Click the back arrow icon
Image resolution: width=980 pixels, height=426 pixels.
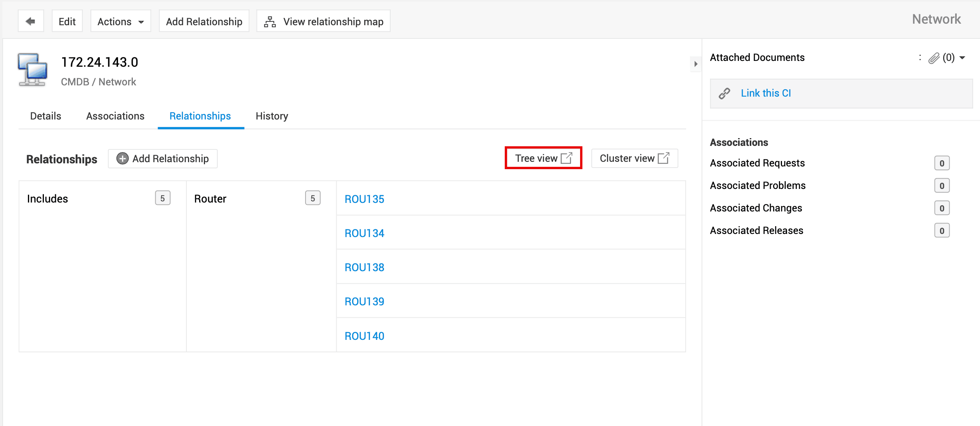point(30,21)
